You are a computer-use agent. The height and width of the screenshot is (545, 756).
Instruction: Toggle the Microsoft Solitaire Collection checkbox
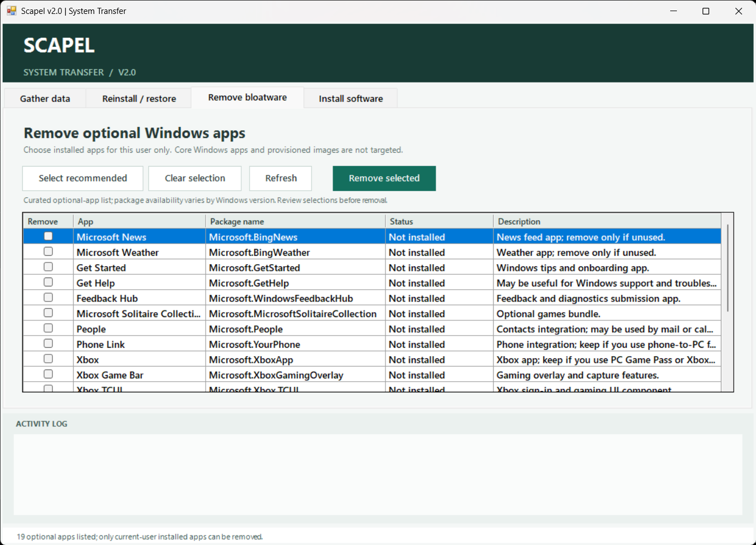48,313
